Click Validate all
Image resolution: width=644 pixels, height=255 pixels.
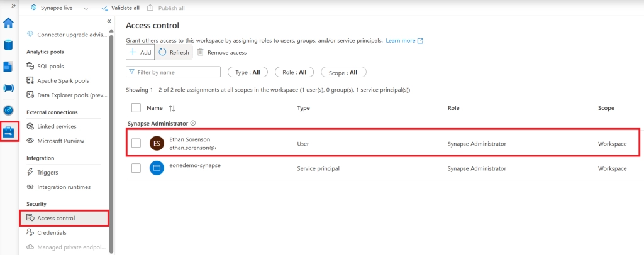pos(120,8)
